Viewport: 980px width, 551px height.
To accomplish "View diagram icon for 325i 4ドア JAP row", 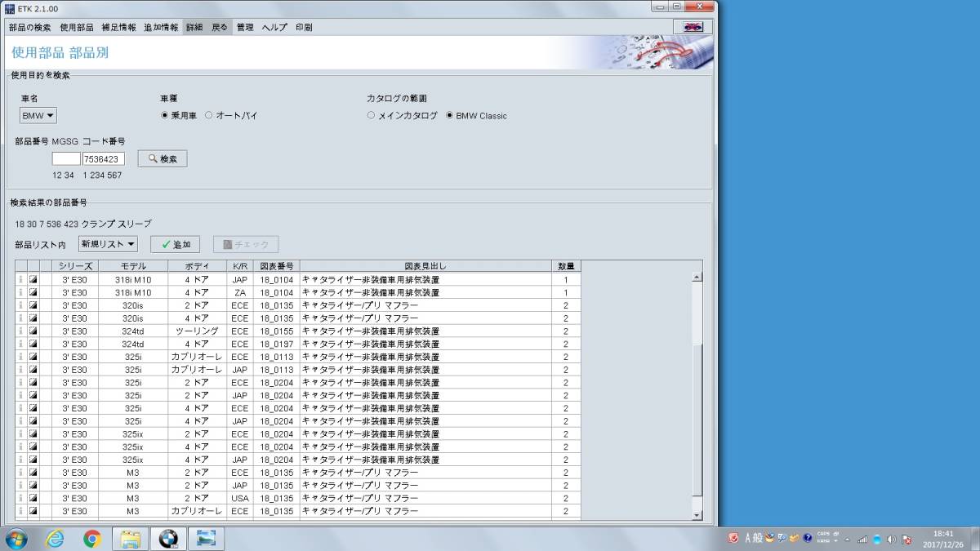I will point(33,420).
